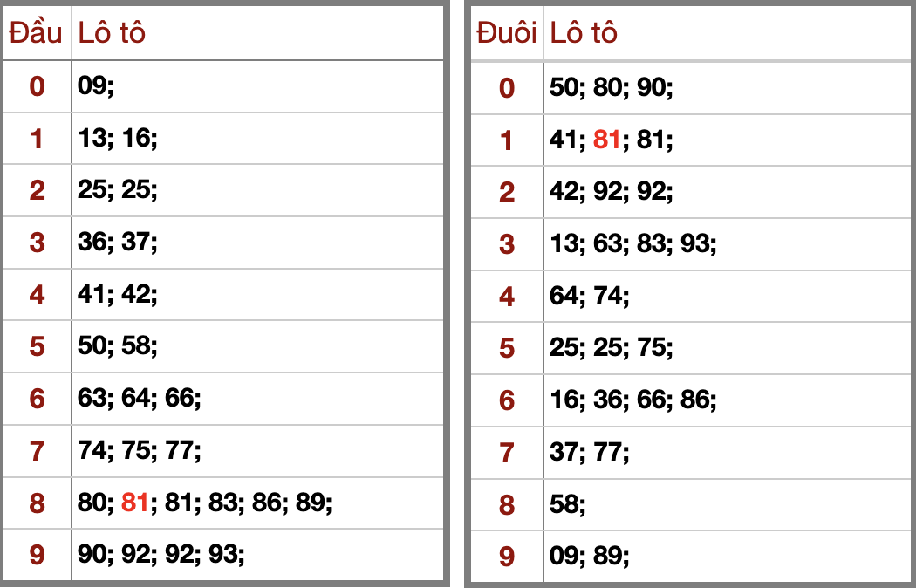Select the '58;' cell in the Đuôi table
Screen dimensions: 916x588
[x=568, y=504]
